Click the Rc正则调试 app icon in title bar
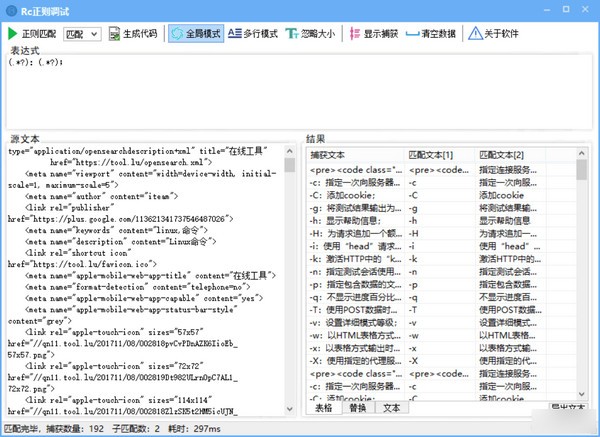Image resolution: width=600 pixels, height=437 pixels. coord(10,9)
